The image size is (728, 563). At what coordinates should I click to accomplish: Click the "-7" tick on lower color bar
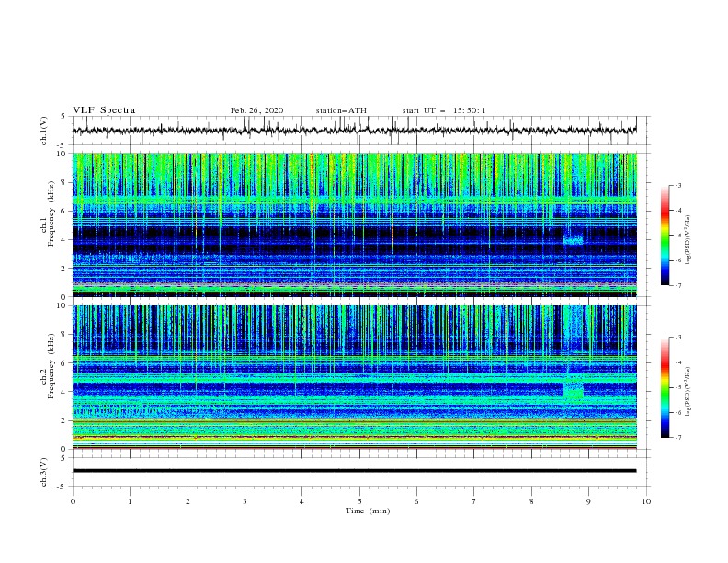[677, 438]
